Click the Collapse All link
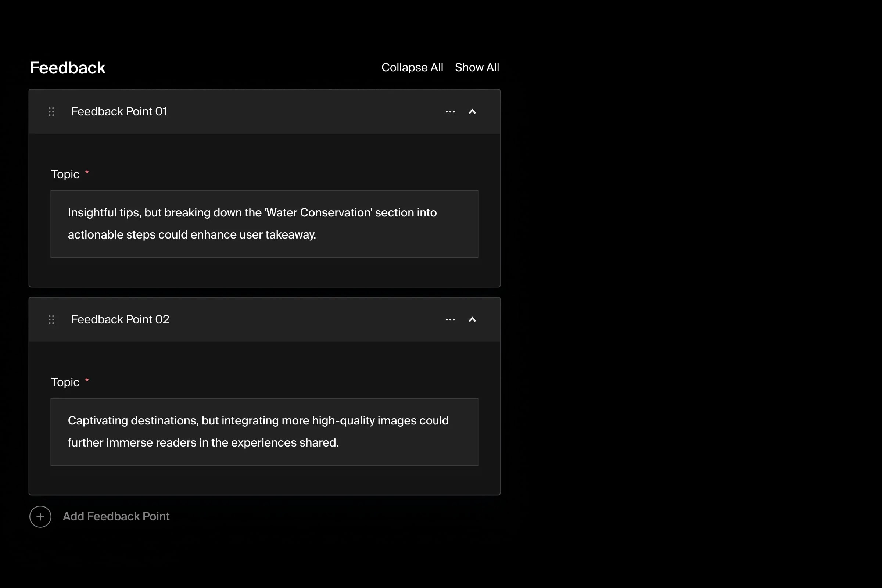Viewport: 882px width, 588px height. tap(412, 68)
